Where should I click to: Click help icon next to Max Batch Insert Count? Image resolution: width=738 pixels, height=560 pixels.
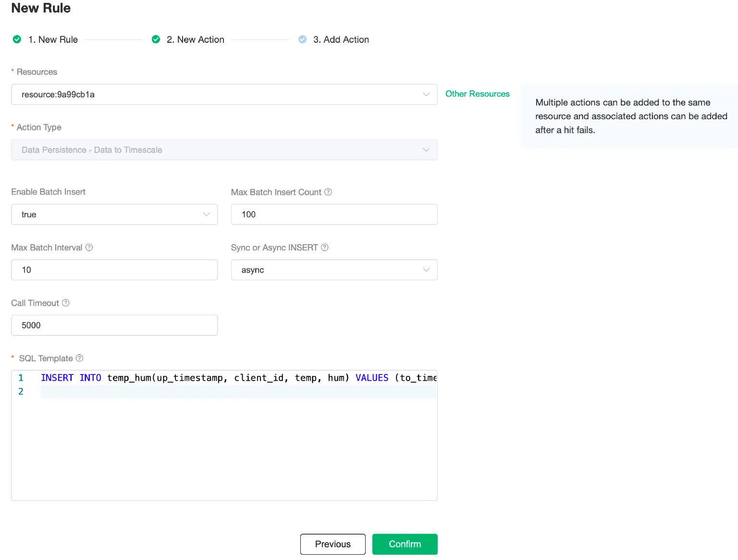(328, 192)
